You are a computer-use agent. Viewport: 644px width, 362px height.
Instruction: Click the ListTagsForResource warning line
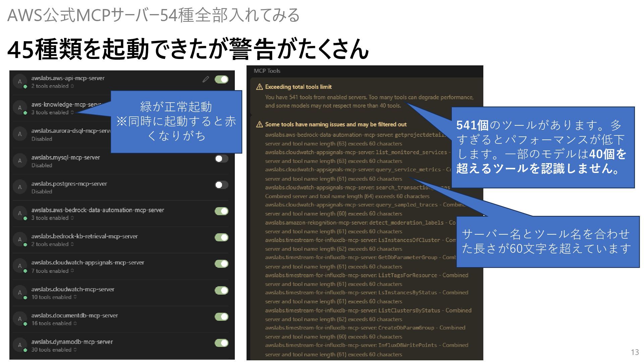[367, 280]
